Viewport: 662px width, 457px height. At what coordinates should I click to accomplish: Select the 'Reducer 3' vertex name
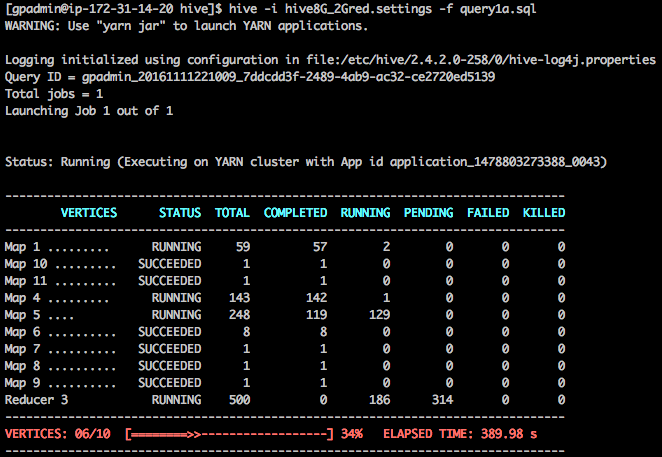(36, 400)
